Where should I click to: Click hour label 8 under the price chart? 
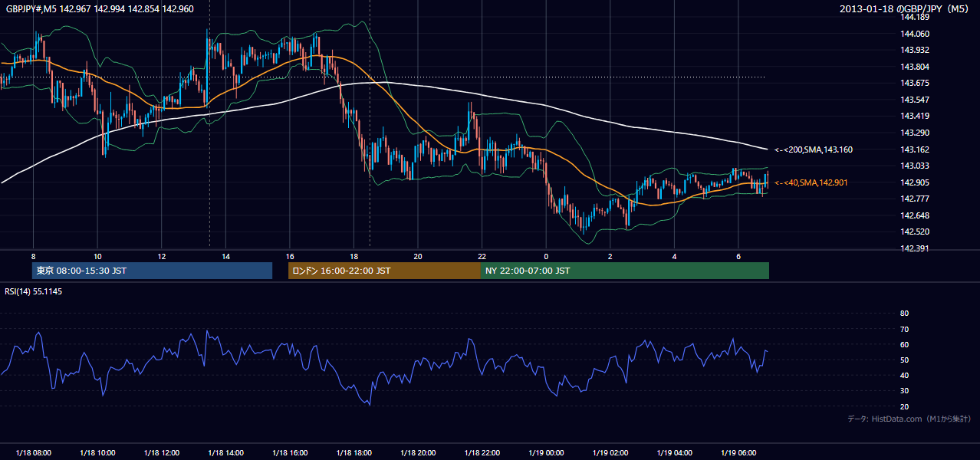tap(33, 256)
